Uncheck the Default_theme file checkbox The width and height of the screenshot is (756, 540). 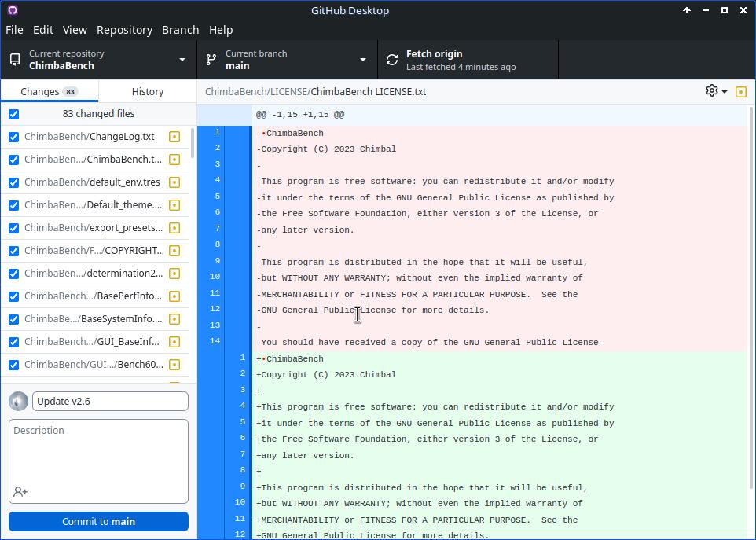(x=14, y=205)
